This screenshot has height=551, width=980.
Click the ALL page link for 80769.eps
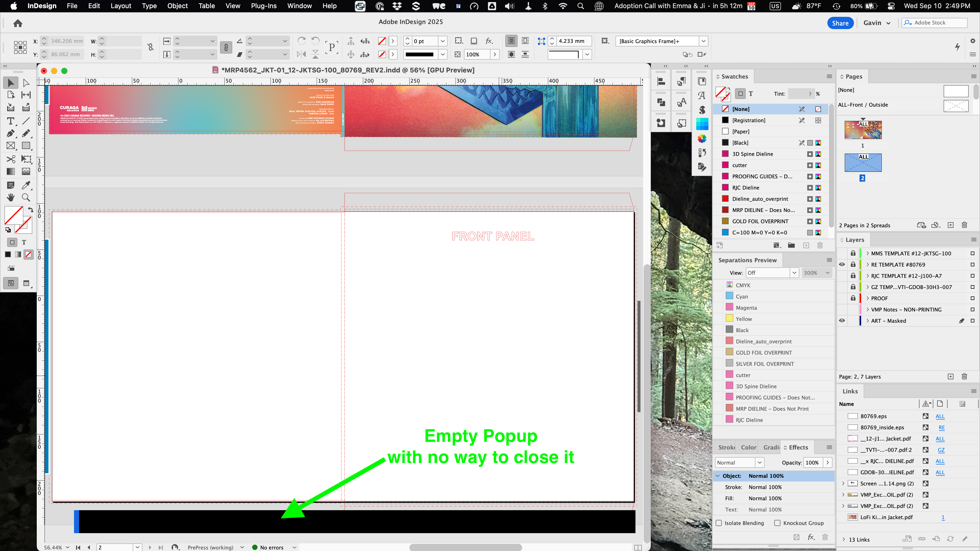click(940, 416)
